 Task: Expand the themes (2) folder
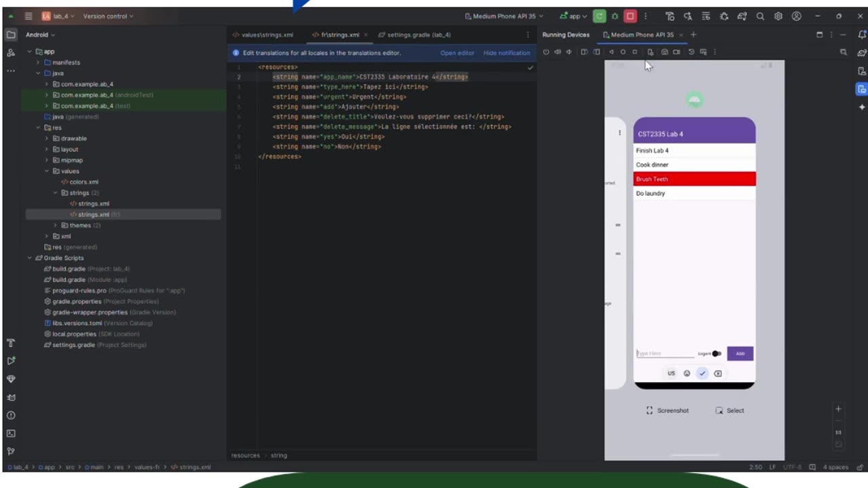pyautogui.click(x=55, y=225)
